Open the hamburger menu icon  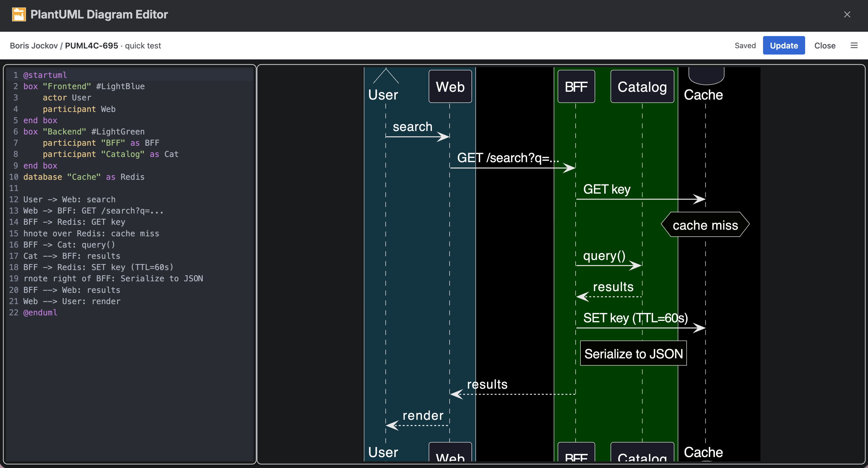pos(854,45)
